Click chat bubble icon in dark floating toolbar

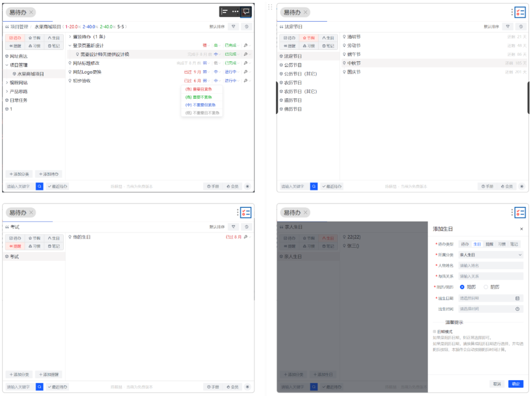pyautogui.click(x=246, y=12)
